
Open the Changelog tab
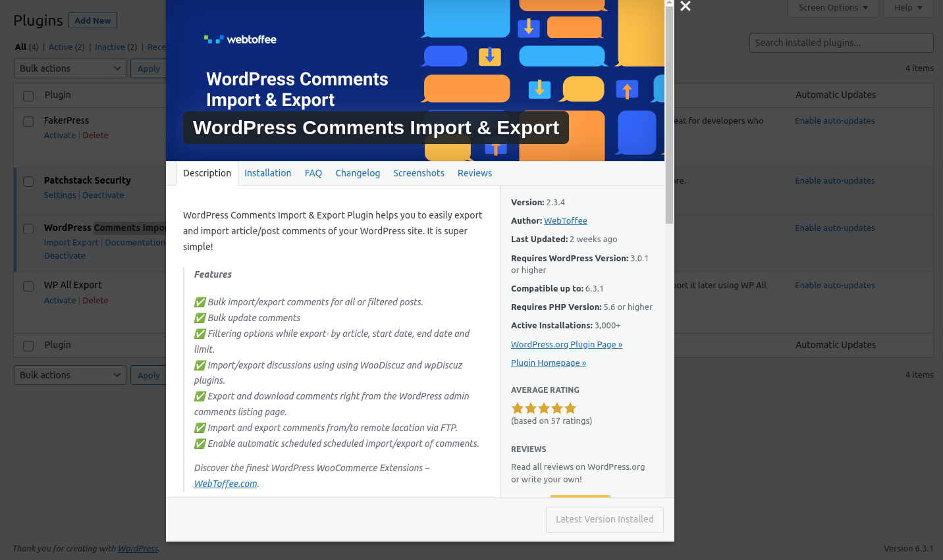click(x=358, y=173)
